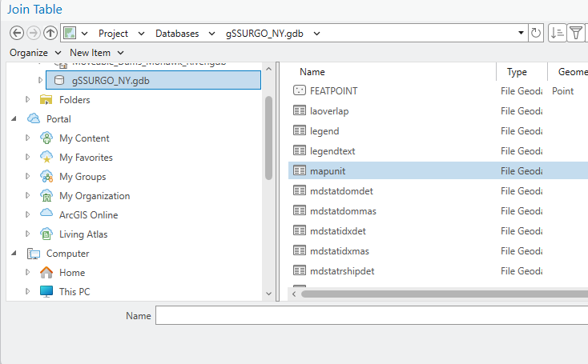Viewport: 588px width, 364px height.
Task: Expand the My Content tree node
Action: tap(27, 138)
